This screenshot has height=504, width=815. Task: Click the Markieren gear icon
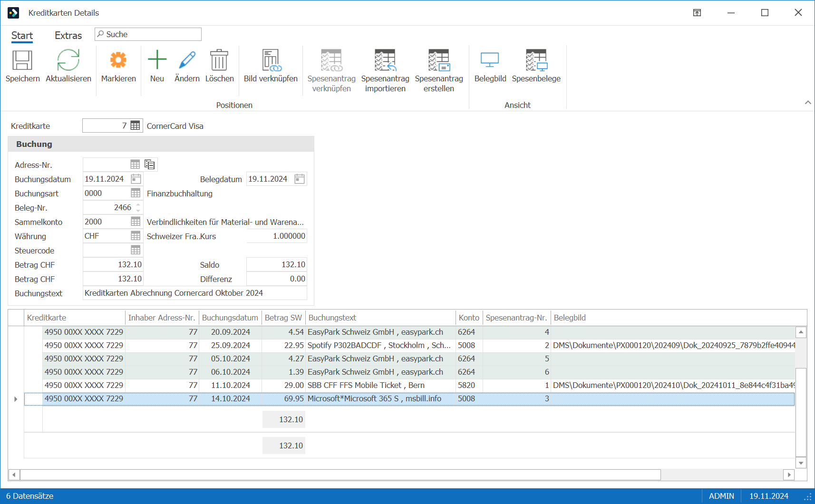(x=118, y=60)
